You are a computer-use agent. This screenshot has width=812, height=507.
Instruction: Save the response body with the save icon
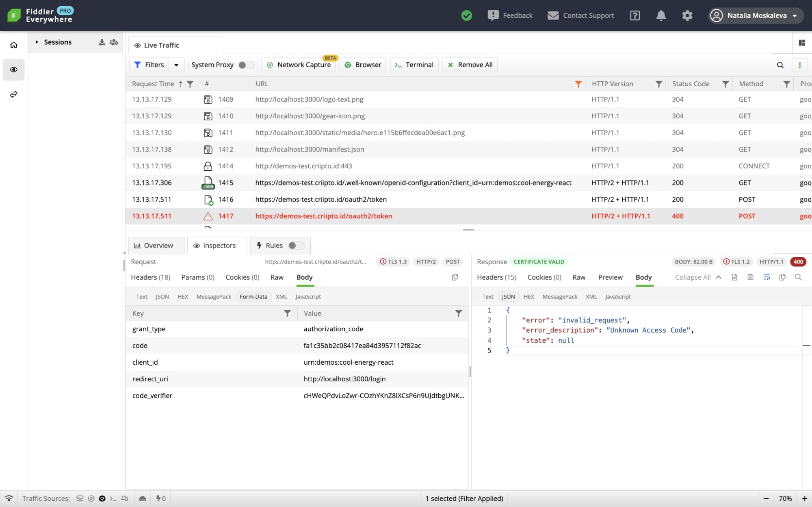[x=750, y=277]
